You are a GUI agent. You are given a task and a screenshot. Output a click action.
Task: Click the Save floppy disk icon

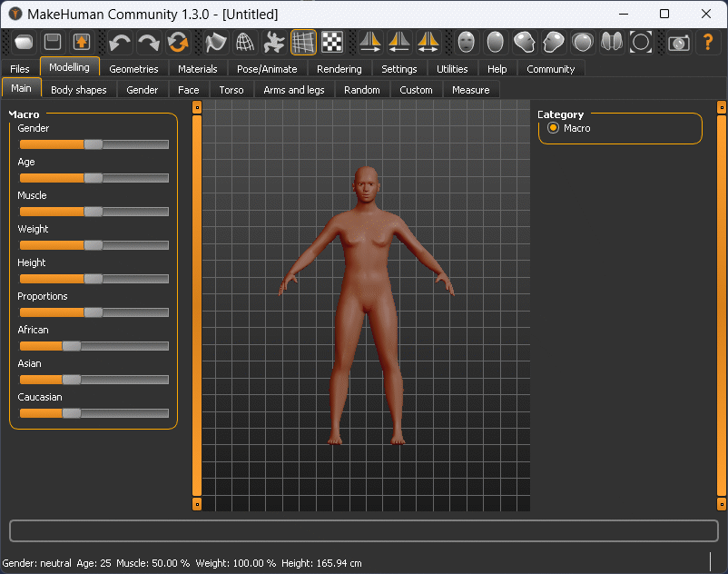pos(53,43)
